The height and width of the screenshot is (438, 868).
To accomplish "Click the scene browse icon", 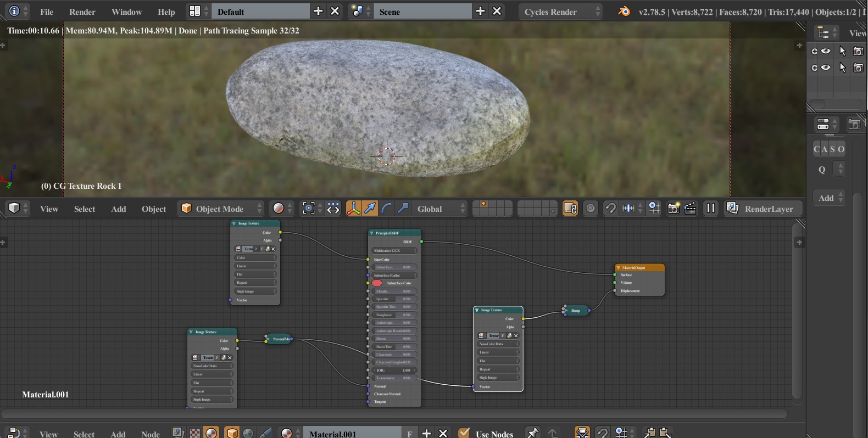I will point(361,11).
